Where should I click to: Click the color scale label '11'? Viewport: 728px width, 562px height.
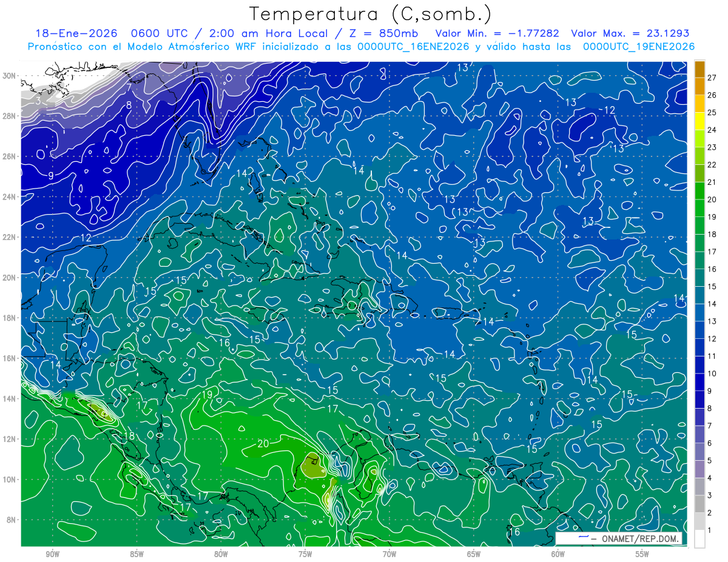712,356
